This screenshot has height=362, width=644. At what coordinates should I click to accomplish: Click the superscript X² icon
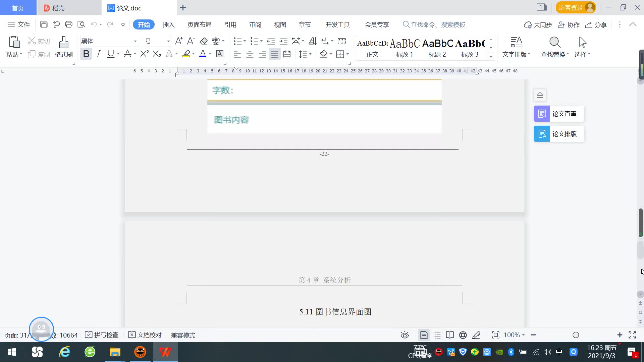144,54
